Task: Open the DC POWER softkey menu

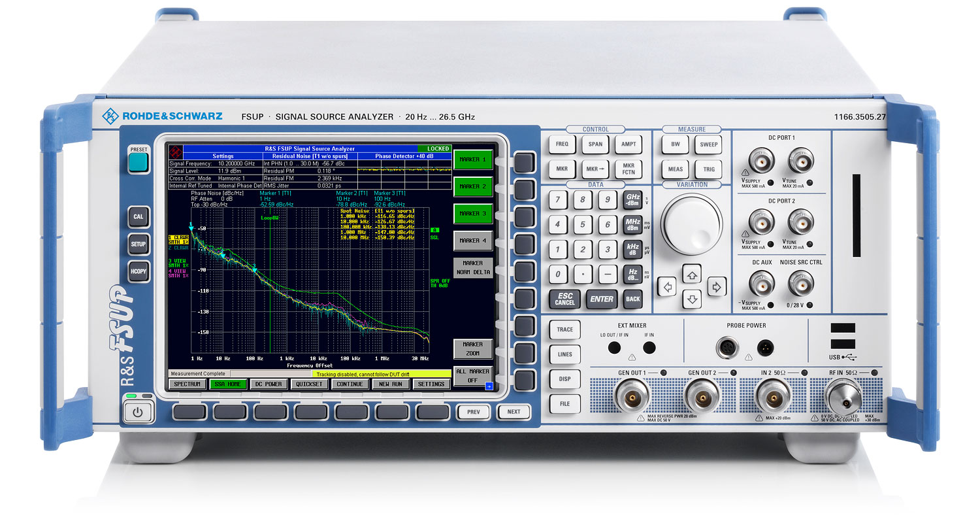Action: [x=269, y=384]
